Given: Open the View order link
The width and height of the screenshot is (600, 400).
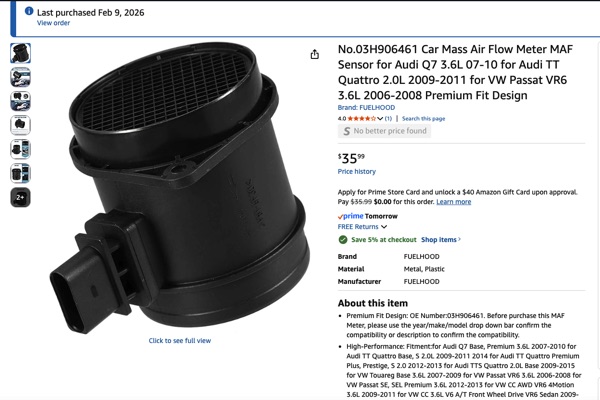Looking at the screenshot, I should point(53,23).
